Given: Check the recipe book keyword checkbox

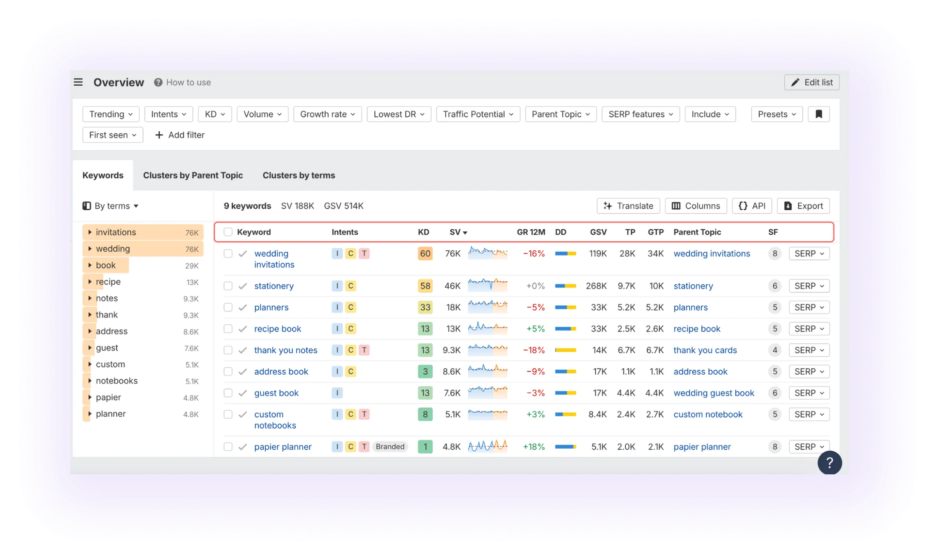Looking at the screenshot, I should pos(228,328).
